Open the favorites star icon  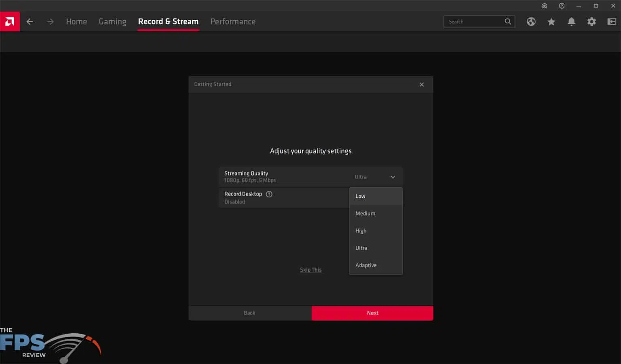[x=551, y=22]
